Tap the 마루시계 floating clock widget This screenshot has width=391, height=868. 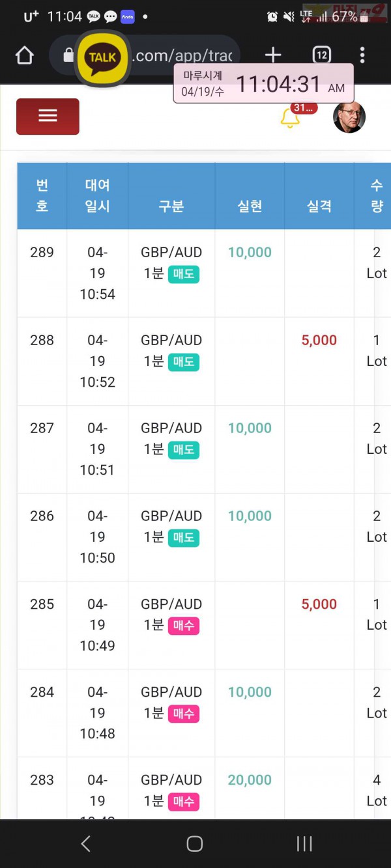(263, 83)
